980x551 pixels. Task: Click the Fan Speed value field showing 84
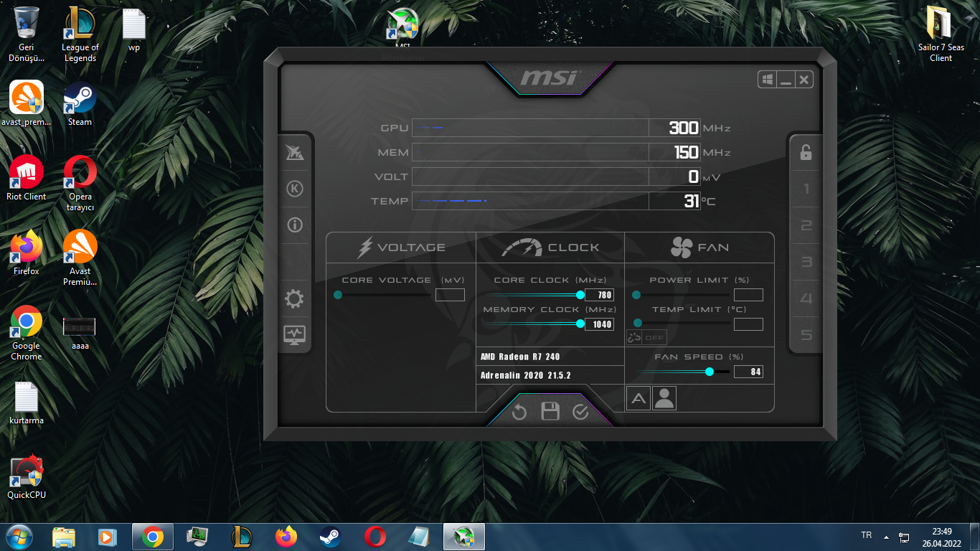[x=748, y=372]
